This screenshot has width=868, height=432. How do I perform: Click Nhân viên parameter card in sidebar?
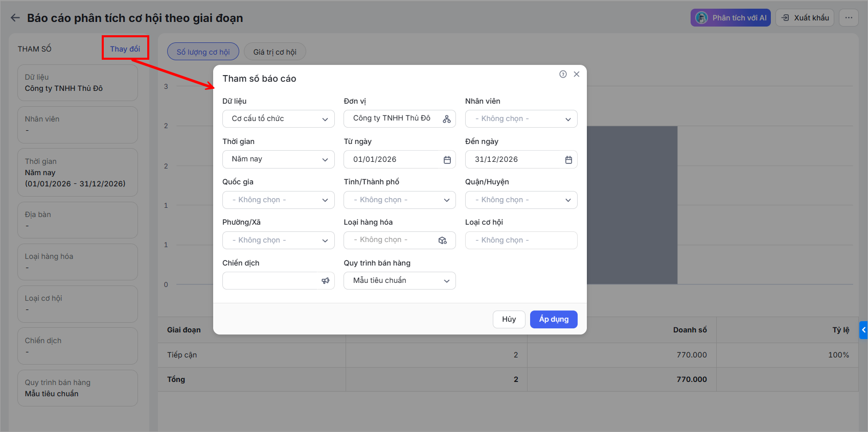click(x=78, y=125)
